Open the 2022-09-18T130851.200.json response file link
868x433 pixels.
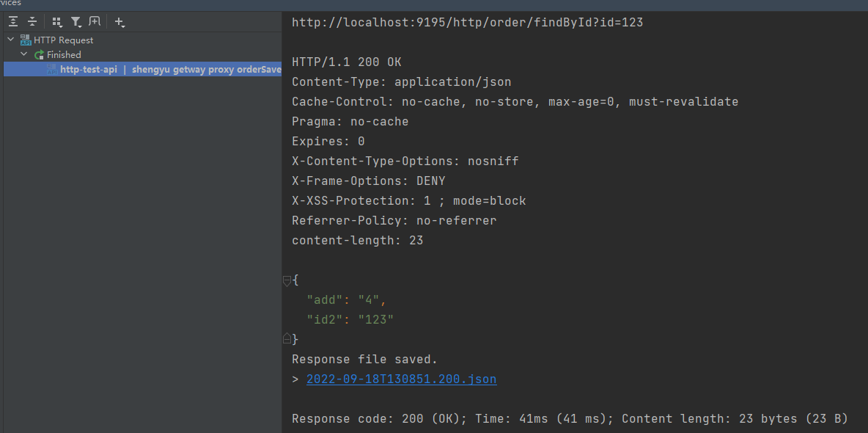coord(401,379)
